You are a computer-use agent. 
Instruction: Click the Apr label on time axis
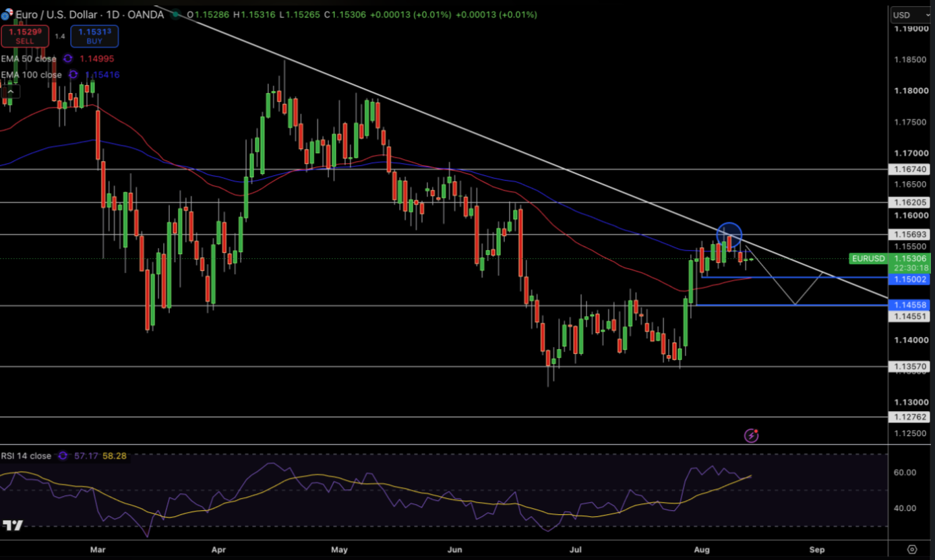(218, 549)
